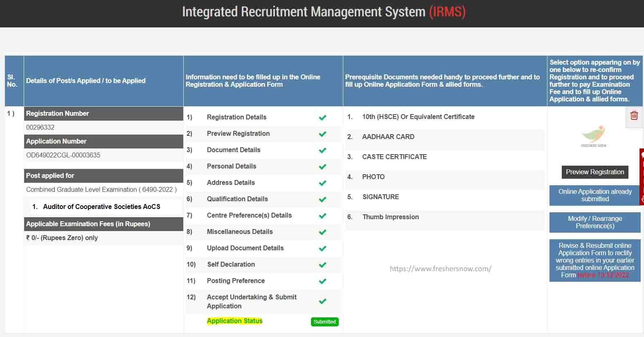Click Auditor of Cooperative Societies AoCS entry
This screenshot has height=337, width=644.
coord(101,207)
